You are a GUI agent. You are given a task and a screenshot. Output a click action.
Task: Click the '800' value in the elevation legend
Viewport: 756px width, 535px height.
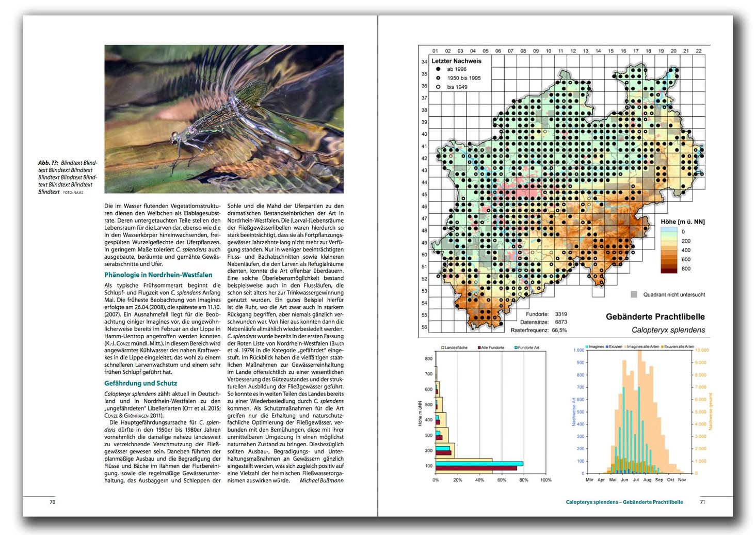(x=686, y=269)
